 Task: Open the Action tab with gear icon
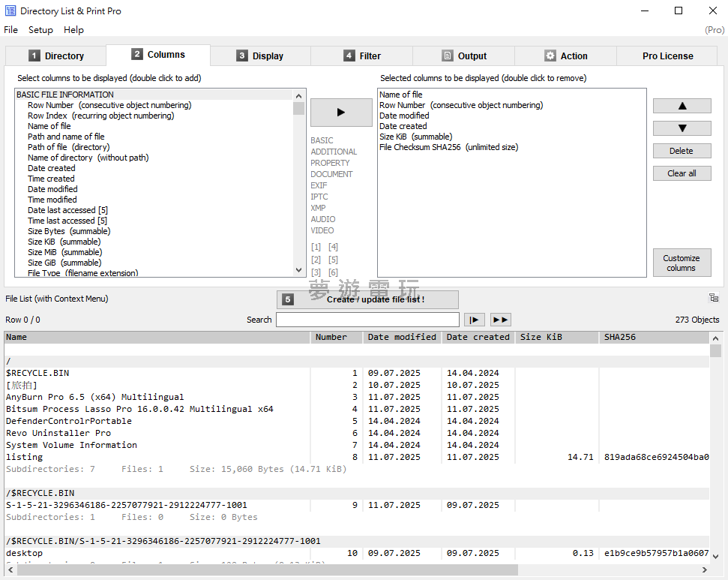[565, 56]
